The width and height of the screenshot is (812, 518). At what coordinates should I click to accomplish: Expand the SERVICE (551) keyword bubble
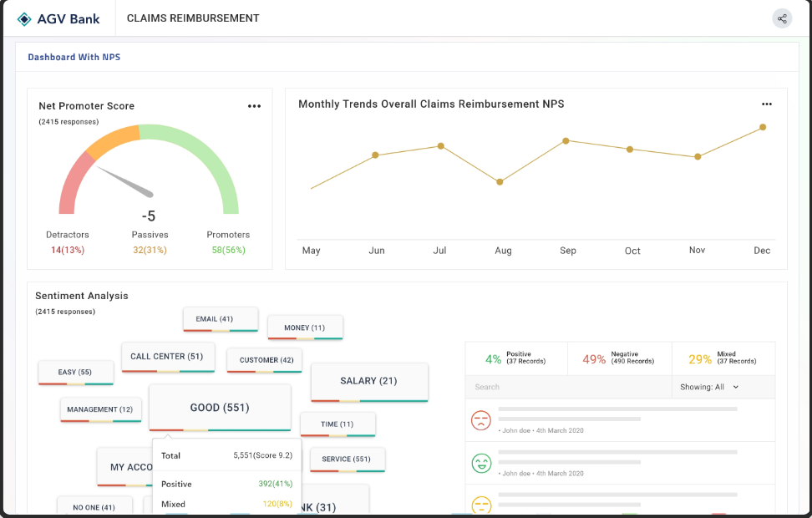point(347,459)
